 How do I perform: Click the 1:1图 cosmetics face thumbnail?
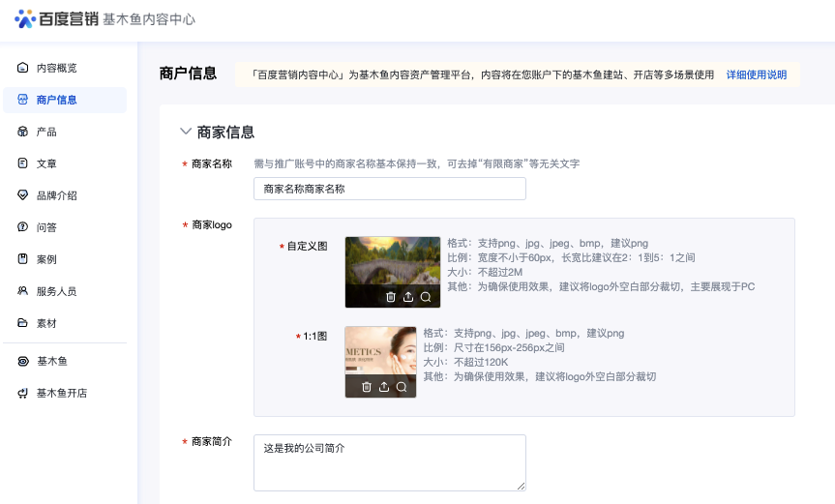tap(381, 362)
